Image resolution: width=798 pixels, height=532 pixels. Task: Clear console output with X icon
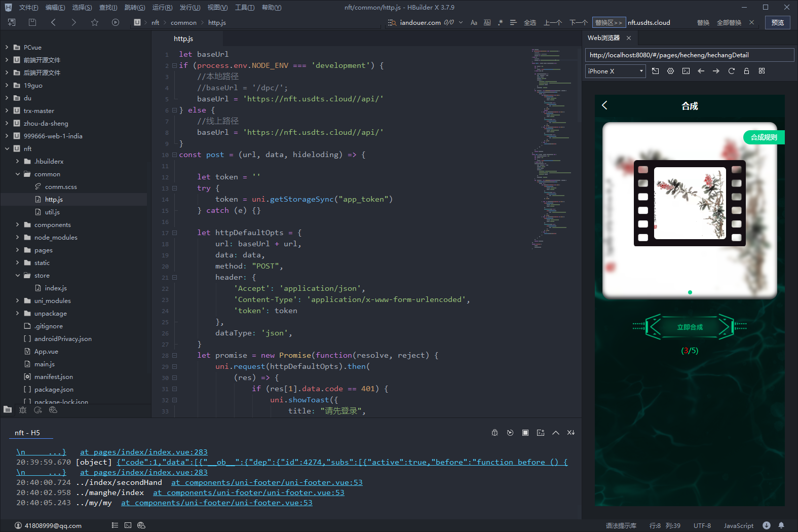click(x=571, y=433)
